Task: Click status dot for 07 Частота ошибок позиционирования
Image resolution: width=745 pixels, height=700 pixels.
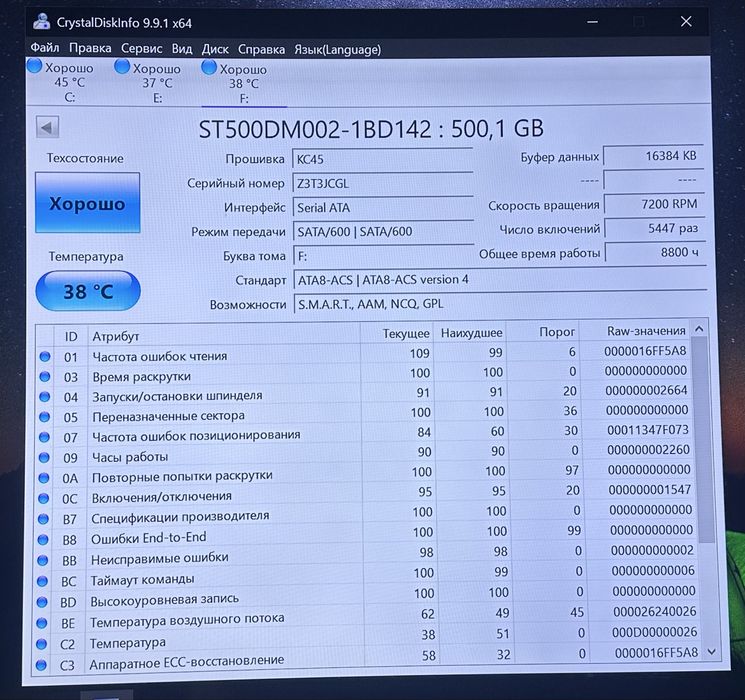Action: point(44,437)
